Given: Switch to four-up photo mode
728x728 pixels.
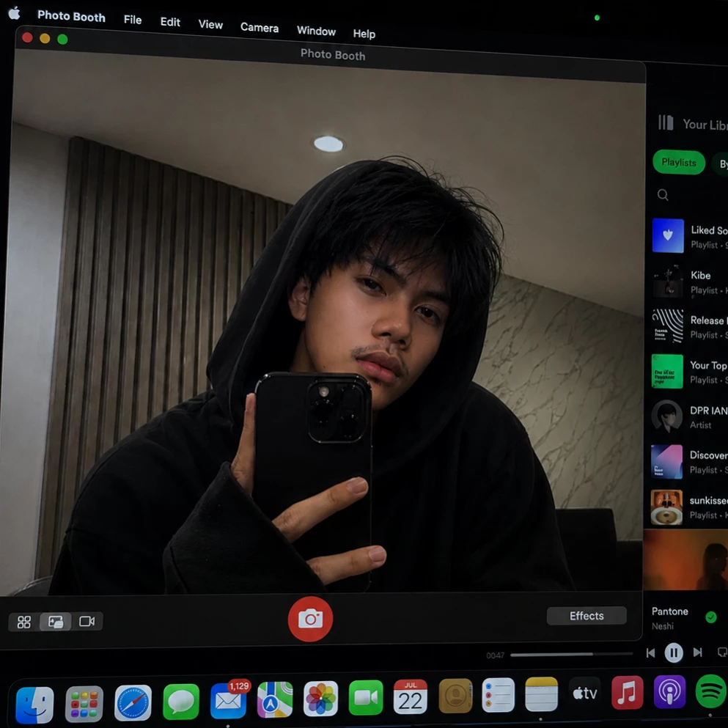Looking at the screenshot, I should click(x=24, y=622).
